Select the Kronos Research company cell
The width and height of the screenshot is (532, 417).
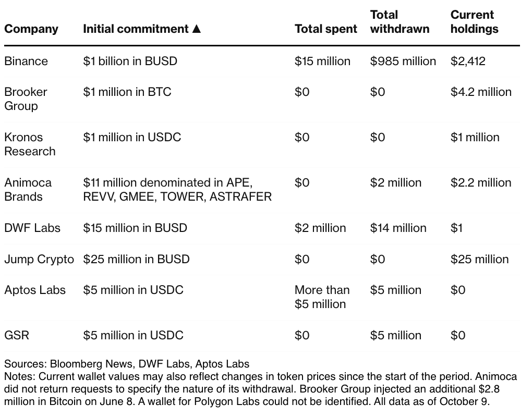pyautogui.click(x=30, y=144)
